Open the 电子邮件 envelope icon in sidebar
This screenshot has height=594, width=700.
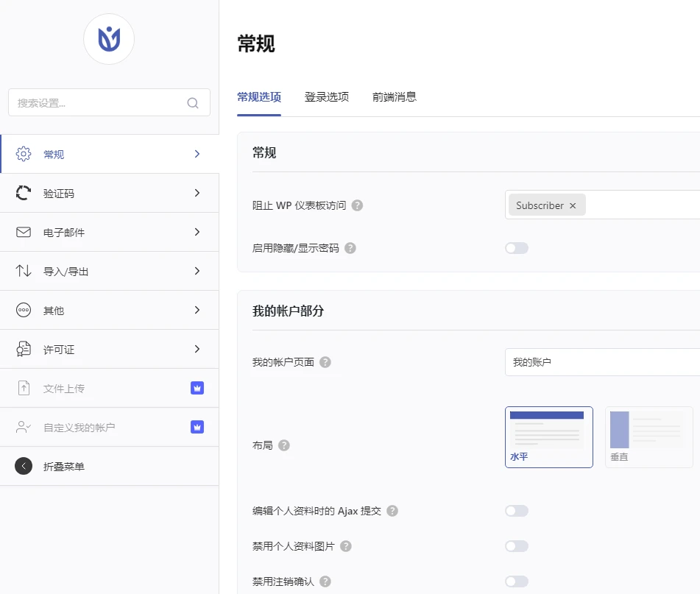pyautogui.click(x=24, y=231)
